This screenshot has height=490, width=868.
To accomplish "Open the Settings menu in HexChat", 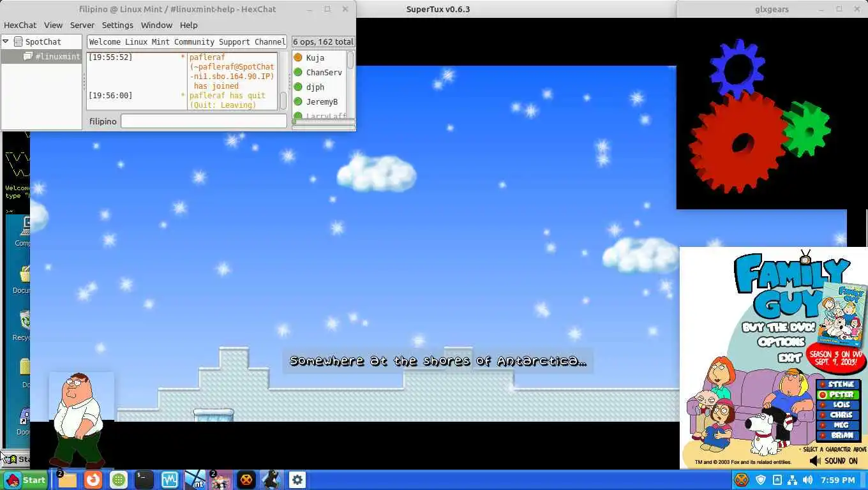I will tap(117, 25).
